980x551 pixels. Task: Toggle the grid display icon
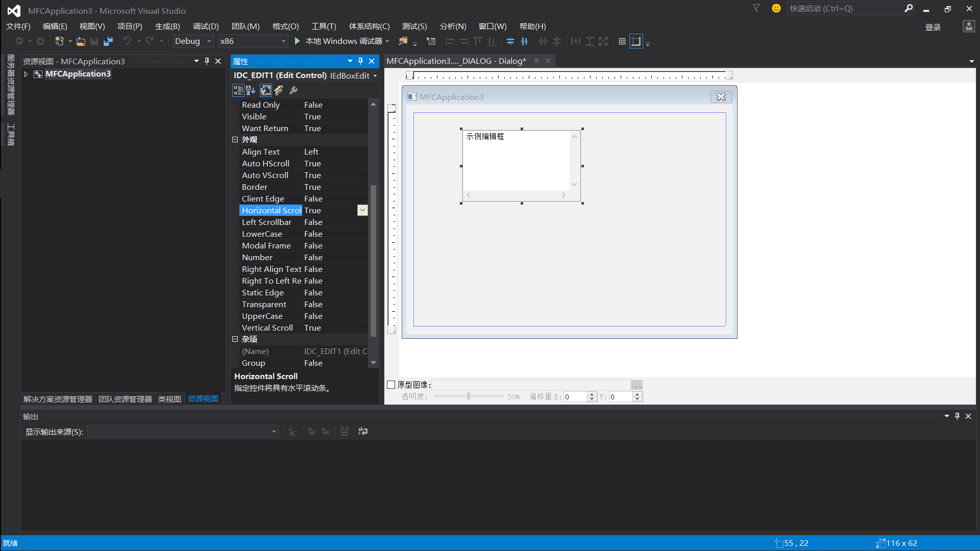[622, 41]
